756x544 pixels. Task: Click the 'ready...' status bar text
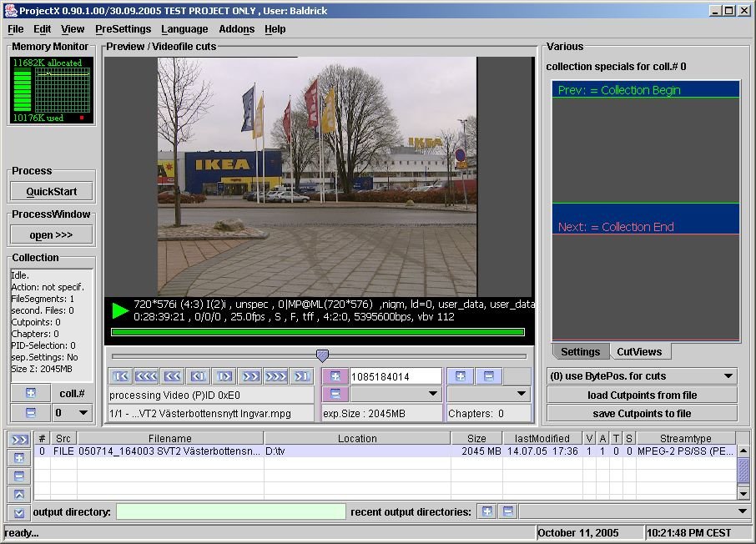(22, 533)
